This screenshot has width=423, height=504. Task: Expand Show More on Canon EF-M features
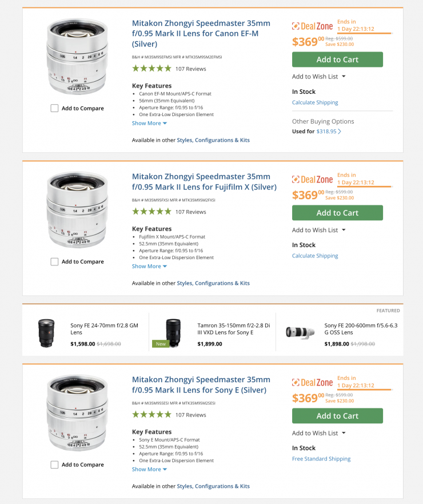point(149,123)
